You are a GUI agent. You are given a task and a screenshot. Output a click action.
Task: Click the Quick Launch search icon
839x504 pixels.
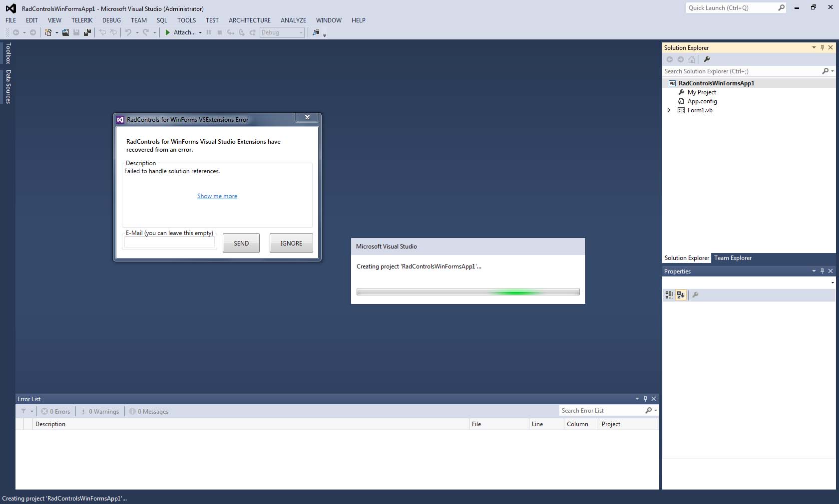pyautogui.click(x=782, y=7)
